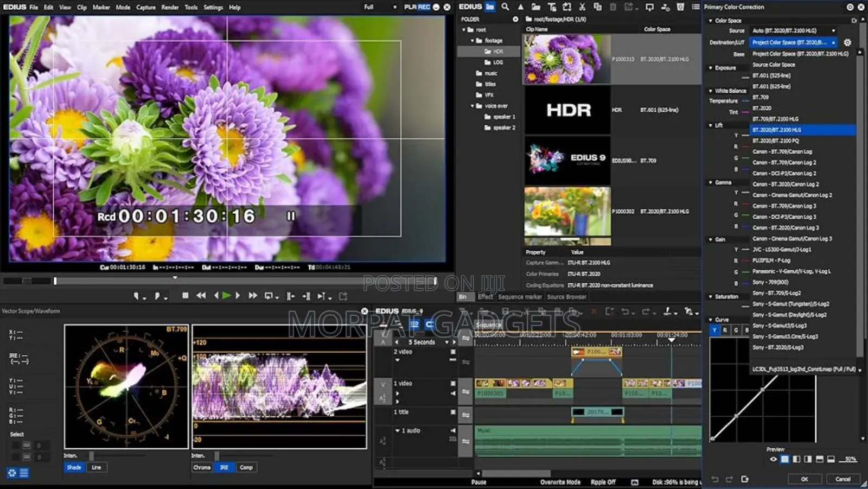Open the Marker menu
The width and height of the screenshot is (868, 489).
click(x=101, y=7)
